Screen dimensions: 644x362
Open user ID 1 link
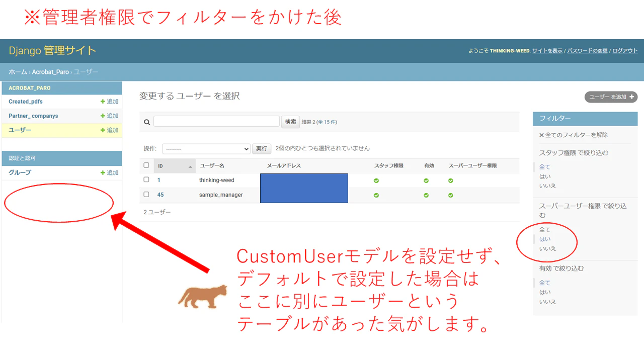[x=159, y=180]
